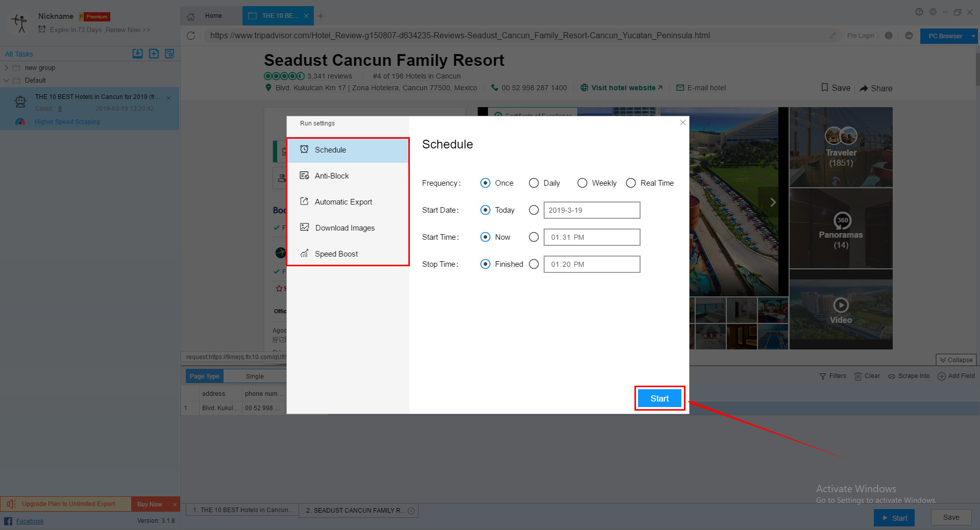Image resolution: width=980 pixels, height=530 pixels.
Task: Select the Once frequency option
Action: (x=485, y=183)
